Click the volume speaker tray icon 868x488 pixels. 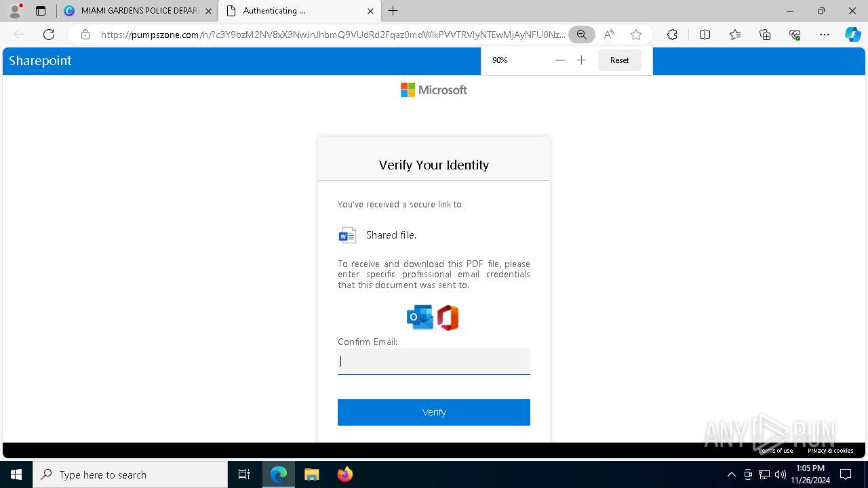coord(781,474)
